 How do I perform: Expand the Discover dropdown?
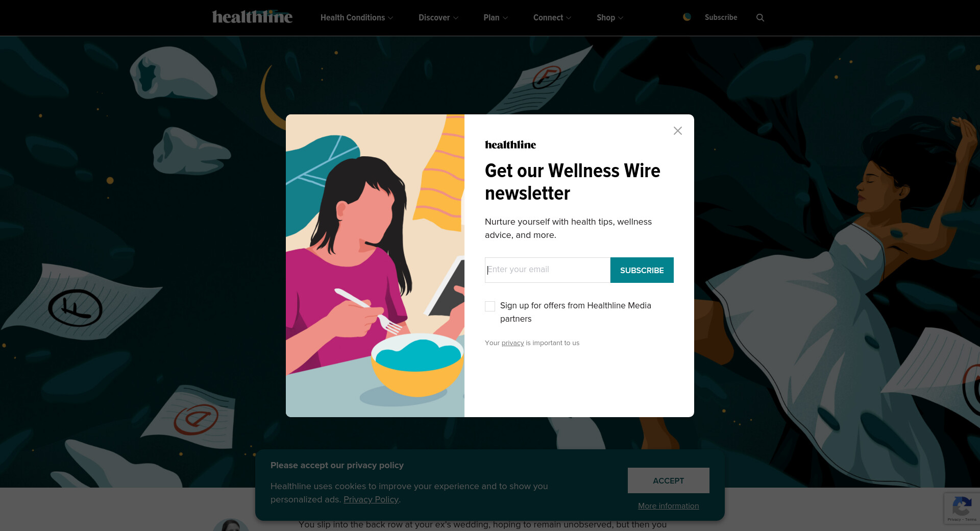(438, 17)
